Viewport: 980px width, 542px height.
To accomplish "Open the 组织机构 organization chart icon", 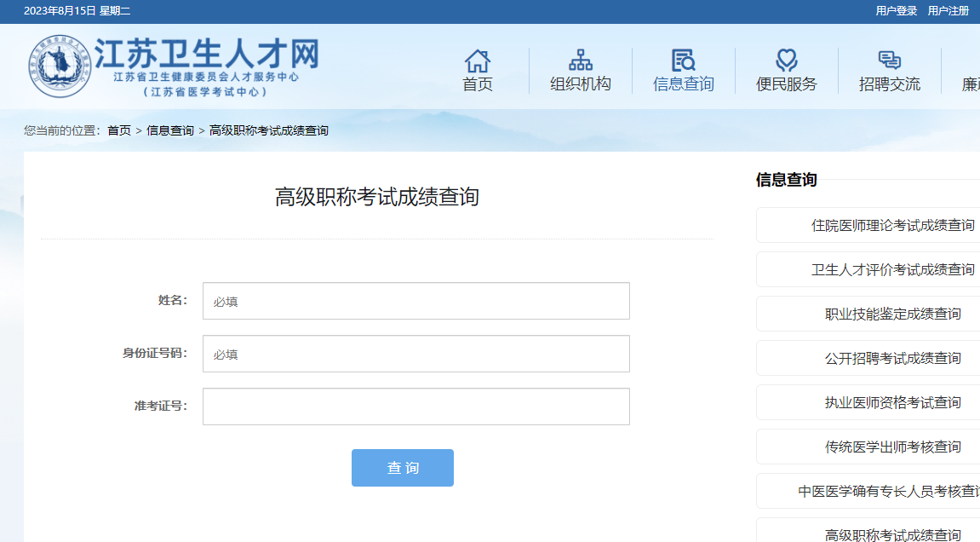I will 581,61.
